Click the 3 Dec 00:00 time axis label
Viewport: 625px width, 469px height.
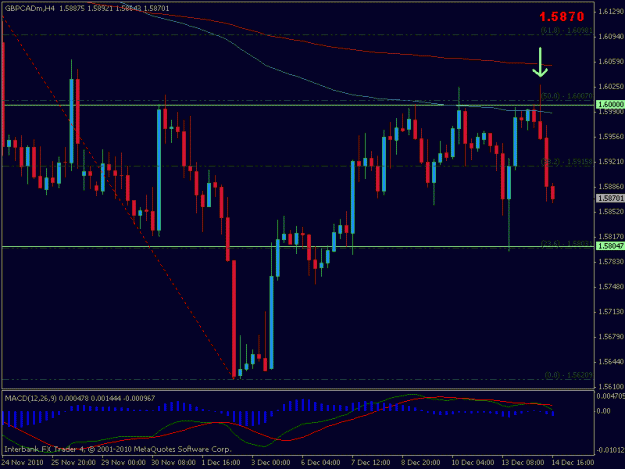271,463
